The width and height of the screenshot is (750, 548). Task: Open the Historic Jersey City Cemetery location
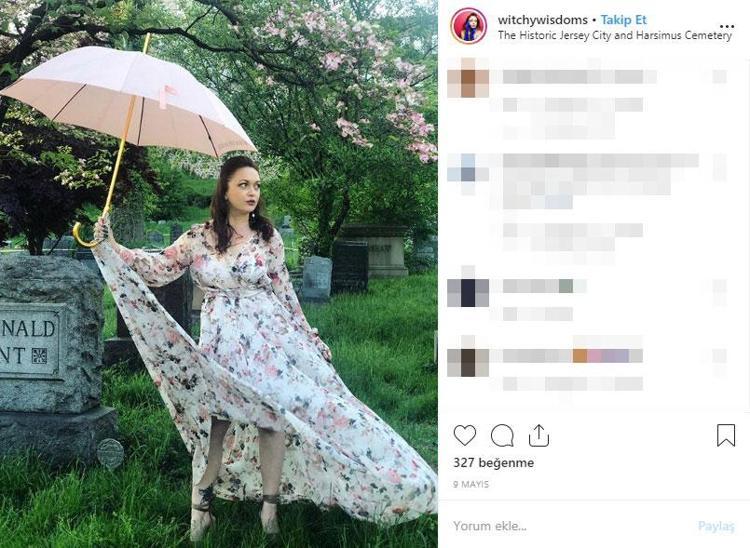(x=615, y=35)
